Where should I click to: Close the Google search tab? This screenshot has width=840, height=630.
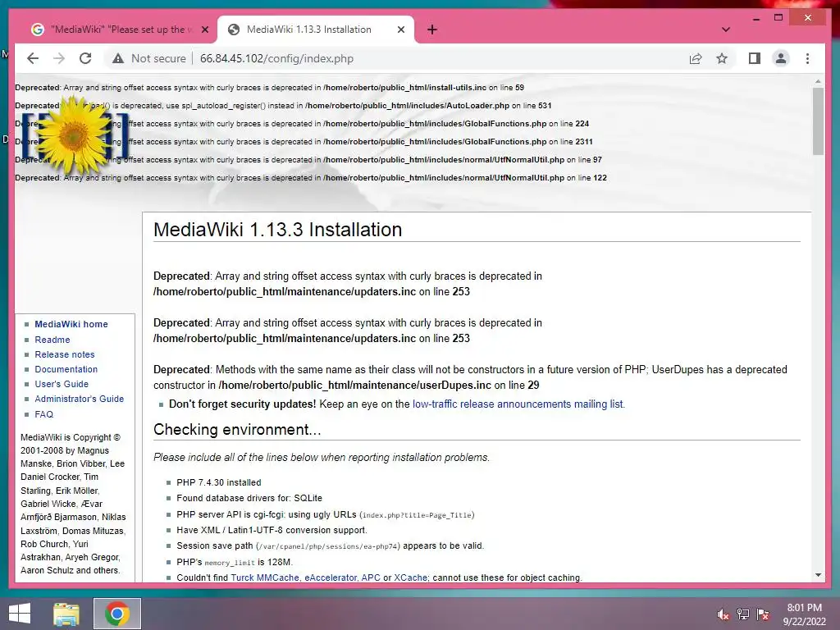click(x=204, y=30)
